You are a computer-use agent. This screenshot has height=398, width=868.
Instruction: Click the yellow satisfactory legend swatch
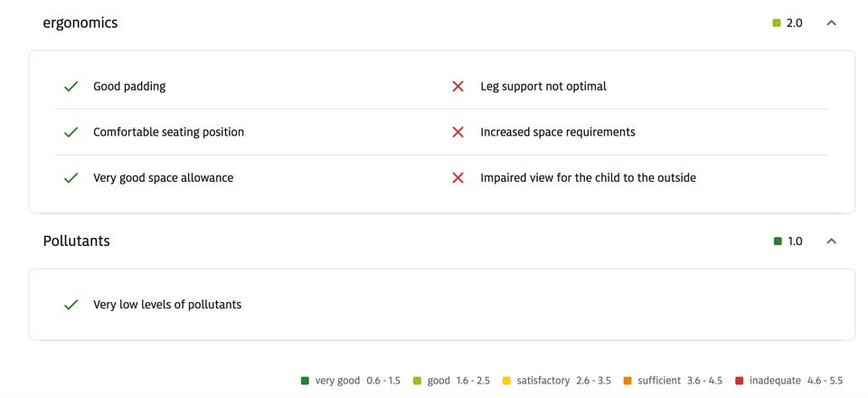coord(506,381)
